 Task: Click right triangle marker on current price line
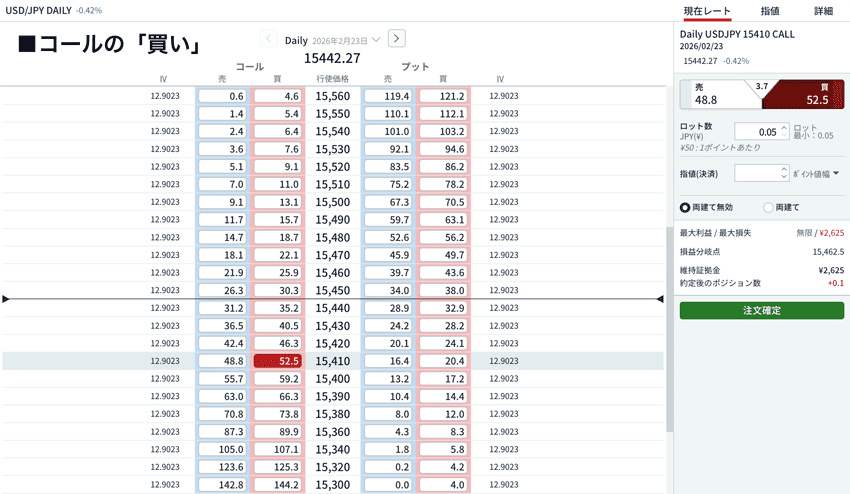pos(659,299)
